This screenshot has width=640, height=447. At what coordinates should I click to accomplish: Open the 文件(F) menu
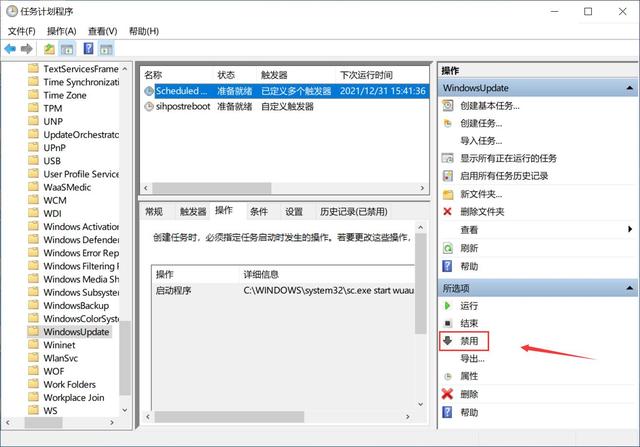pos(22,31)
